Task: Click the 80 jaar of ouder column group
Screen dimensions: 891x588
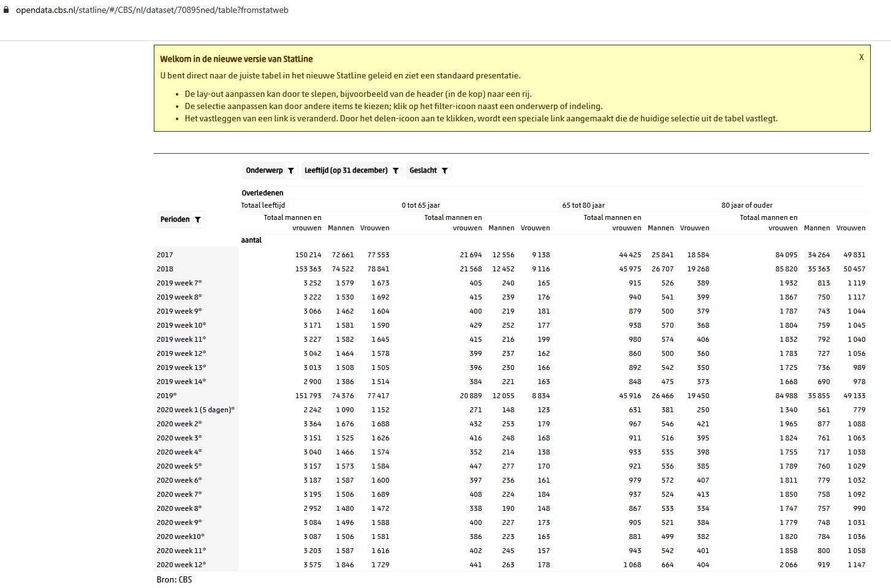Action: click(x=747, y=205)
